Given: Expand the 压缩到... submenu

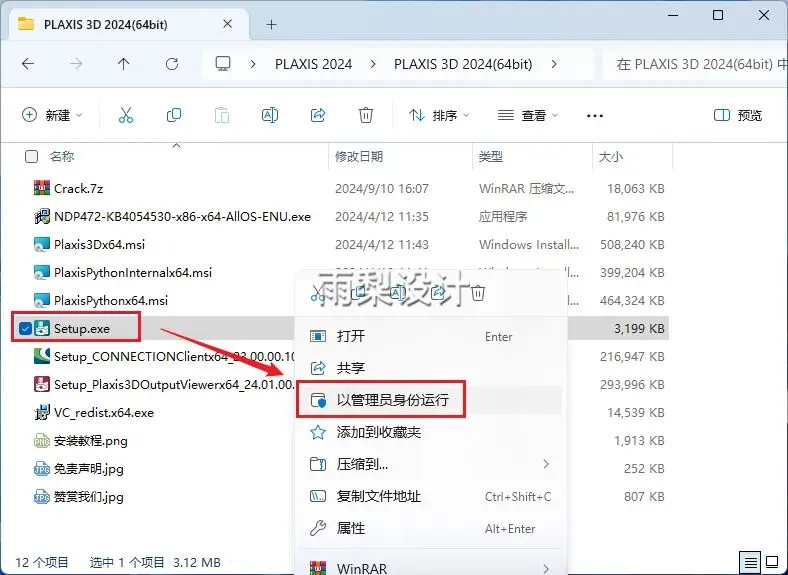Looking at the screenshot, I should pos(546,464).
